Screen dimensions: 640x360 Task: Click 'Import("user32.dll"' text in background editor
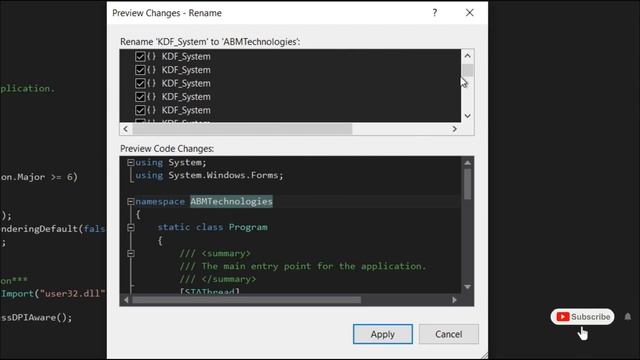53,294
